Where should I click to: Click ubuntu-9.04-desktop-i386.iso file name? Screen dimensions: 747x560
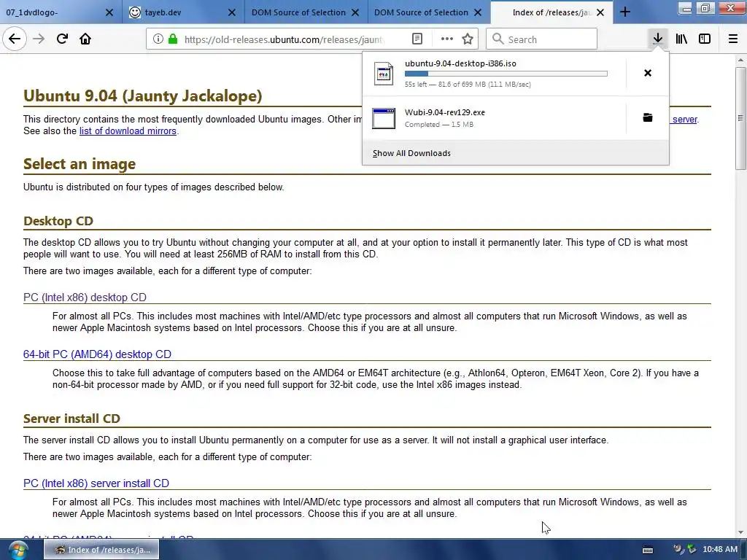pyautogui.click(x=461, y=63)
